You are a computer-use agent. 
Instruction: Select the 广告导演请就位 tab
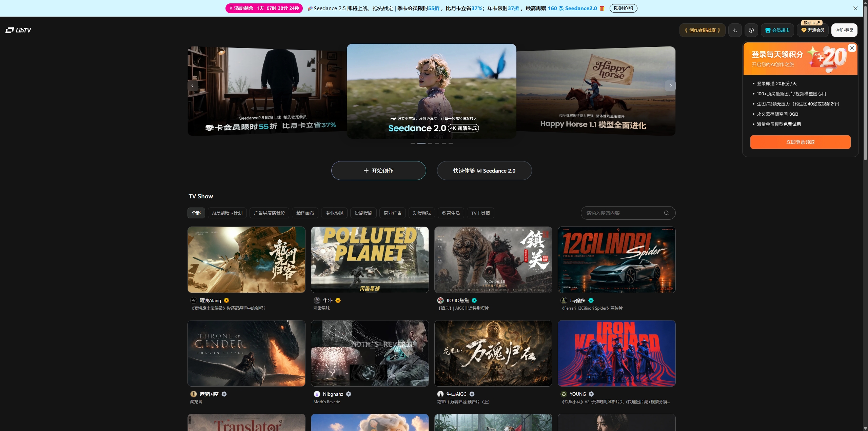click(x=270, y=213)
